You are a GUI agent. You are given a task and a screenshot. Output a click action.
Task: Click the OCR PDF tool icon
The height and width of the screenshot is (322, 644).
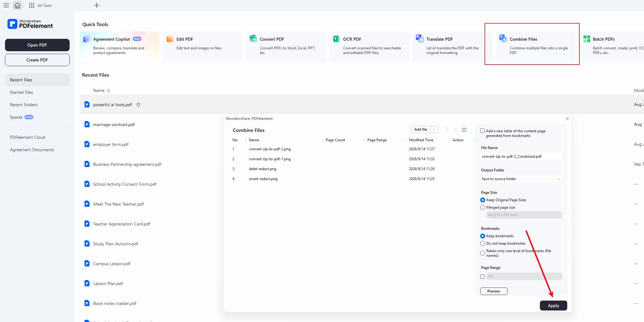coord(337,39)
